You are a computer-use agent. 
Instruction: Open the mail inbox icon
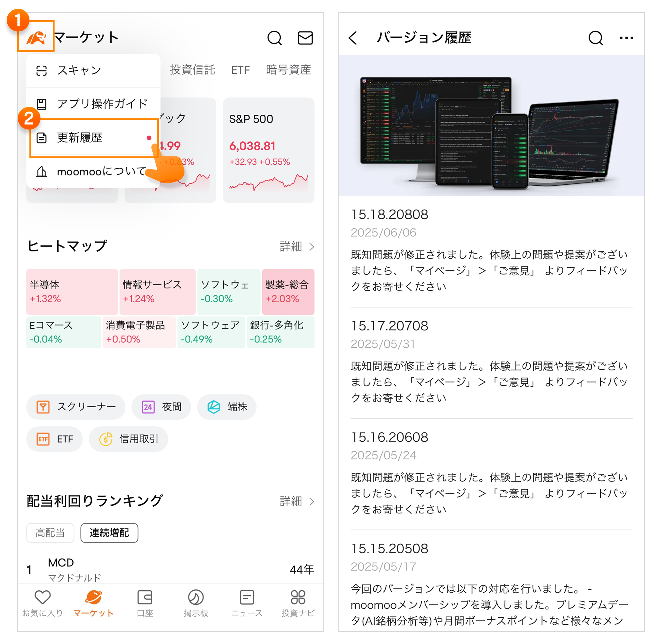tap(305, 38)
